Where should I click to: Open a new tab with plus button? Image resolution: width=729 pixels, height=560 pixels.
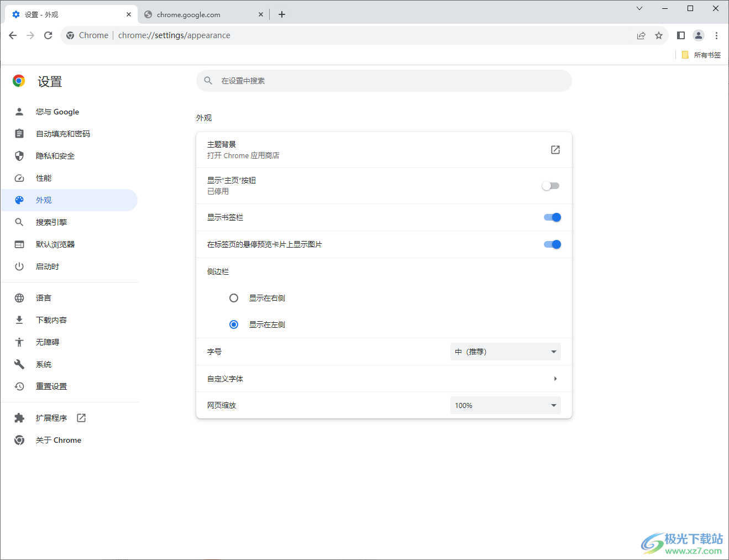282,14
